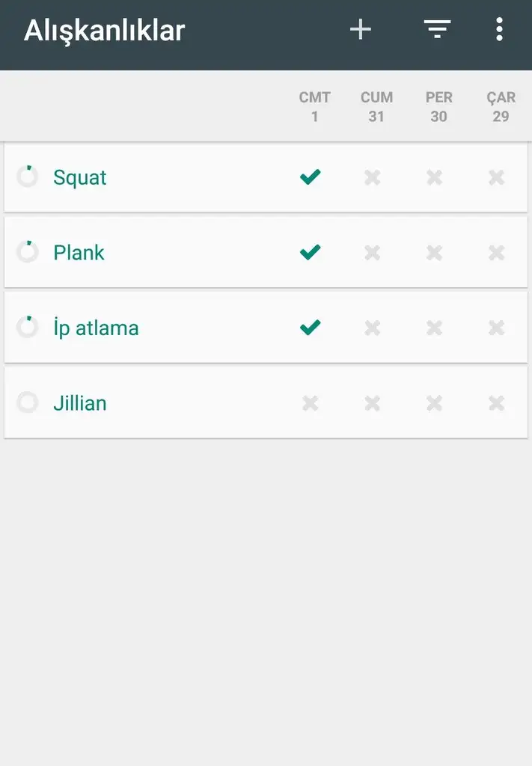Viewport: 532px width, 766px height.
Task: Open the Plank habit details
Action: point(79,253)
